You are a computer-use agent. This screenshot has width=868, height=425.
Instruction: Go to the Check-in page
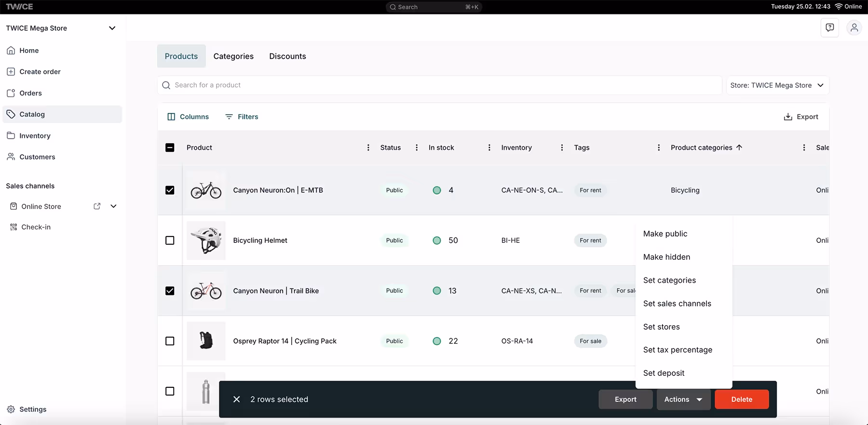tap(36, 227)
